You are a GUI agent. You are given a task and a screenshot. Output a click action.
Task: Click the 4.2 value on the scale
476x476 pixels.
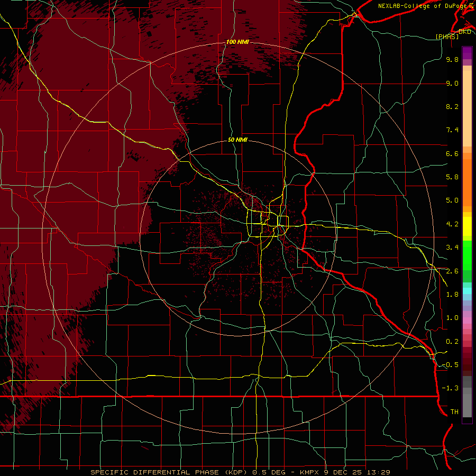(452, 224)
